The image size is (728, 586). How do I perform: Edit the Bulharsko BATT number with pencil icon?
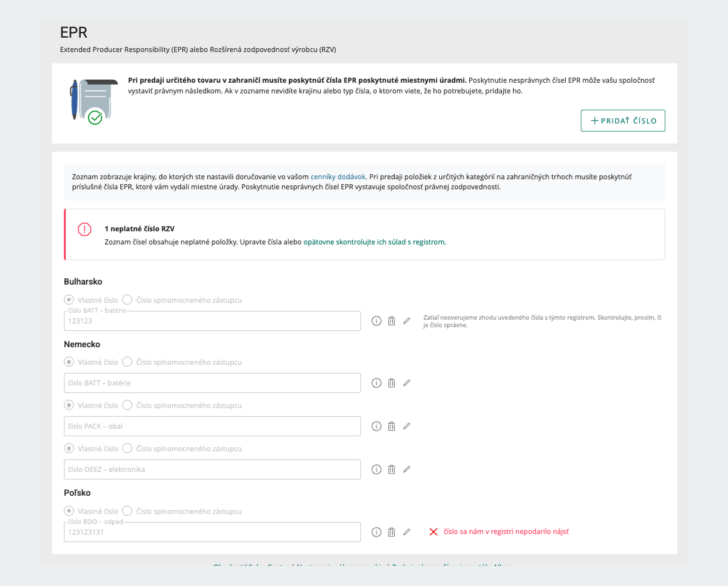407,321
